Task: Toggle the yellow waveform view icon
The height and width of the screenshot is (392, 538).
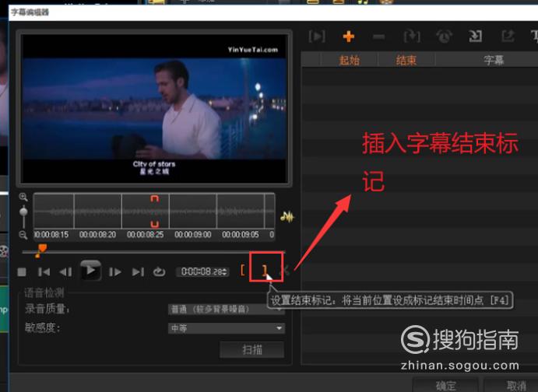Action: pos(287,217)
